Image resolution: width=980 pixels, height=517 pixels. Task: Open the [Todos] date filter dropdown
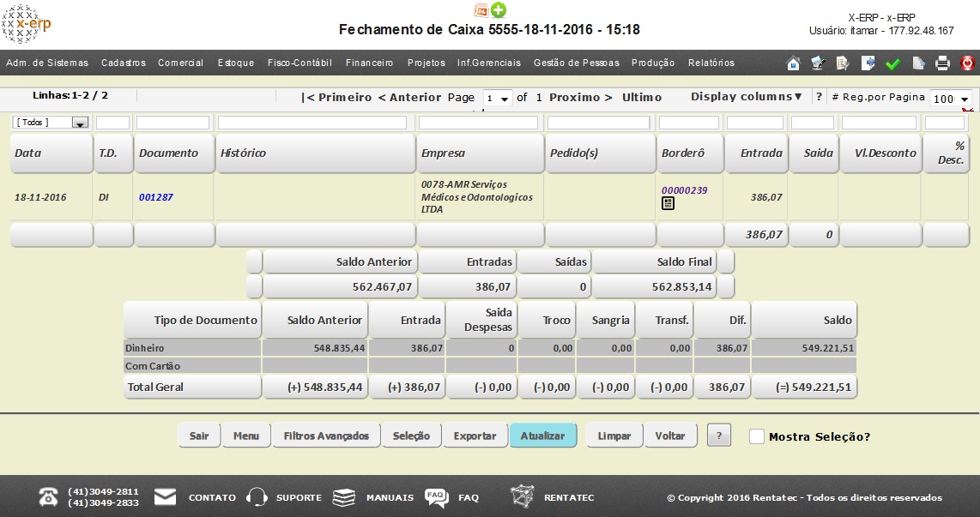[51, 123]
